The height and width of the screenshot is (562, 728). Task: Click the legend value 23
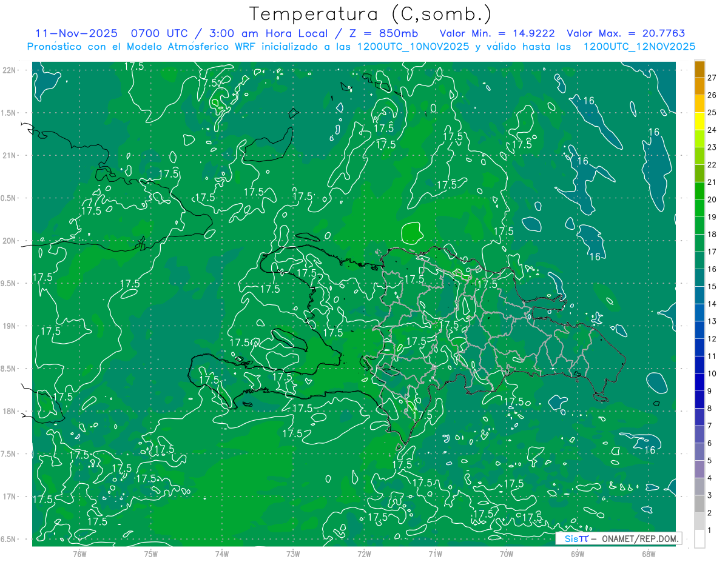tap(712, 147)
